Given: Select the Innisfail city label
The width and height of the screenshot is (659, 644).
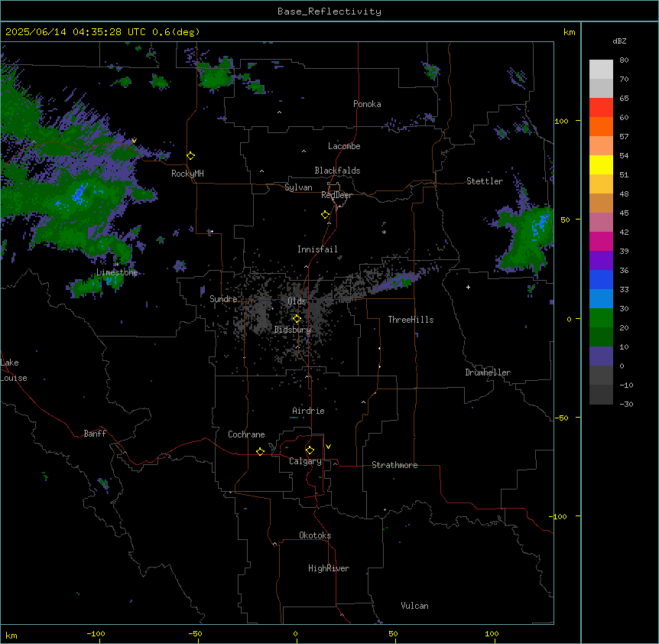Looking at the screenshot, I should (x=317, y=249).
